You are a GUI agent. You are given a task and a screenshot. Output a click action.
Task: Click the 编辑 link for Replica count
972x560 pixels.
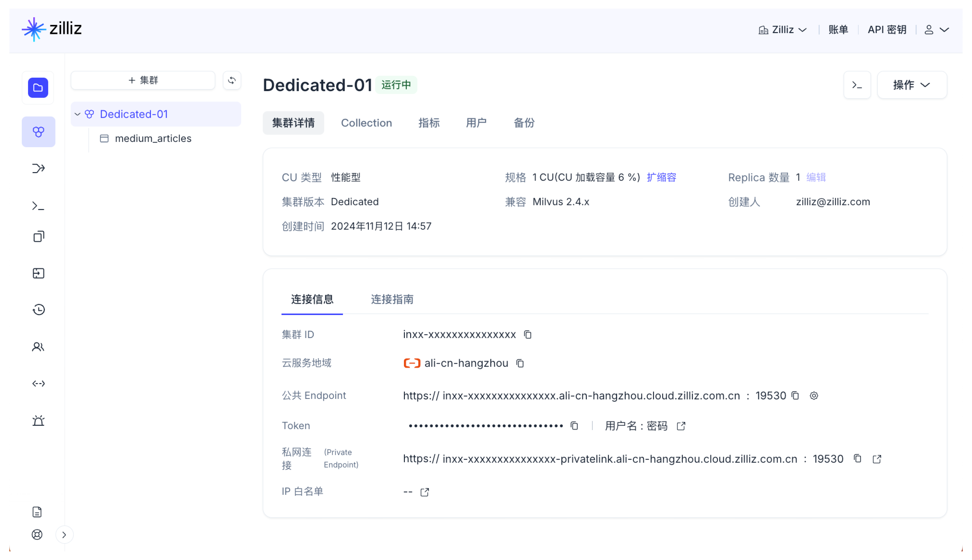coord(816,177)
